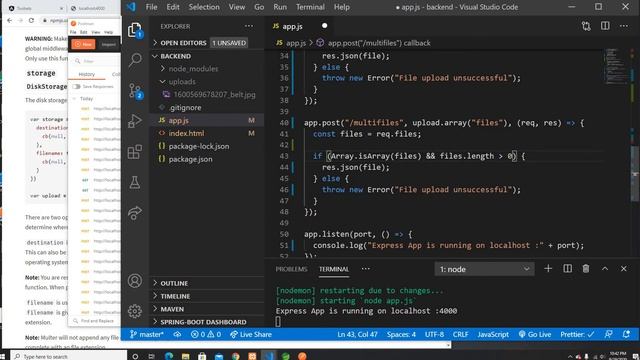This screenshot has width=640, height=360.
Task: Click Go Live in status bar
Action: 535,334
